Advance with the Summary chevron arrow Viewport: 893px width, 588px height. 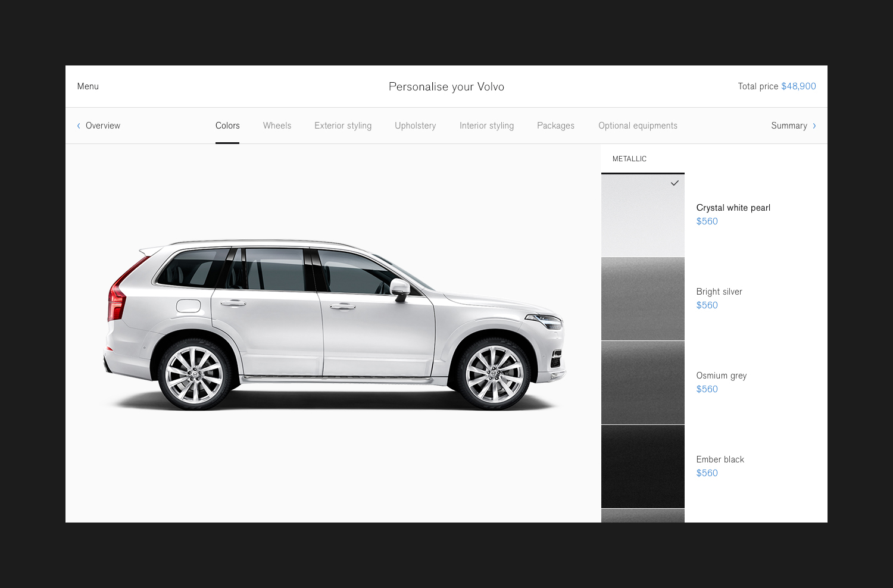(814, 126)
